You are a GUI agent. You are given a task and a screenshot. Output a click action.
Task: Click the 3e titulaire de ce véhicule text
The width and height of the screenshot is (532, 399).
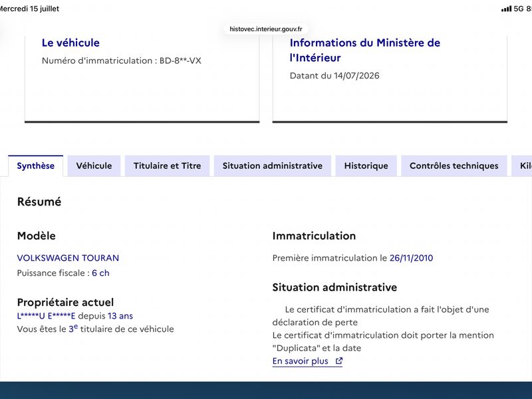(121, 329)
